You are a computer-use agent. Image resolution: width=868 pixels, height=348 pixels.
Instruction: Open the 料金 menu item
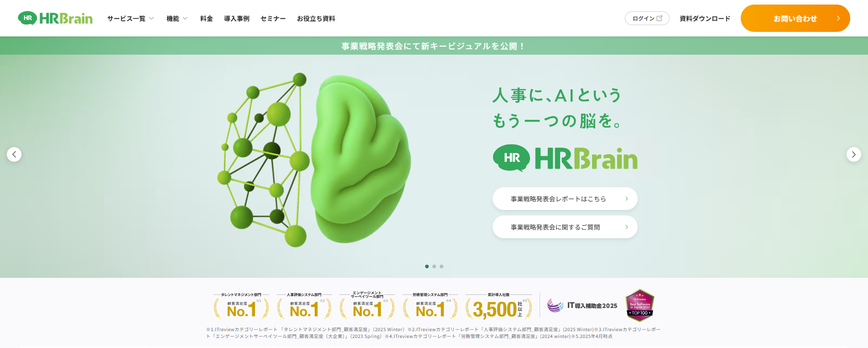pos(207,19)
